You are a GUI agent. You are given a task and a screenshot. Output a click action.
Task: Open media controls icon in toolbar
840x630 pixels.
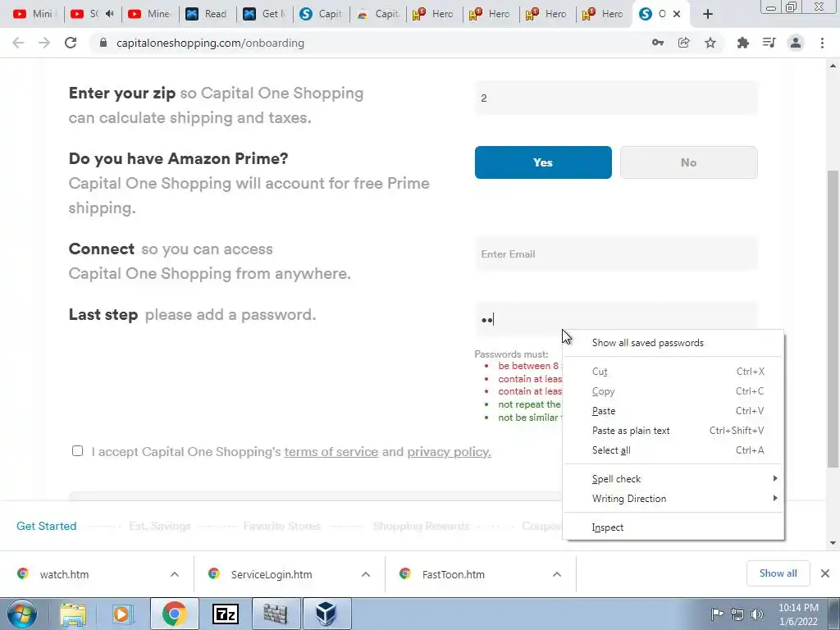tap(769, 43)
